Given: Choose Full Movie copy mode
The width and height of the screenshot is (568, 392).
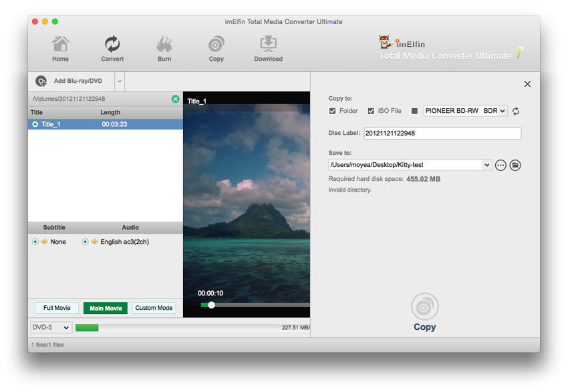Looking at the screenshot, I should (57, 308).
